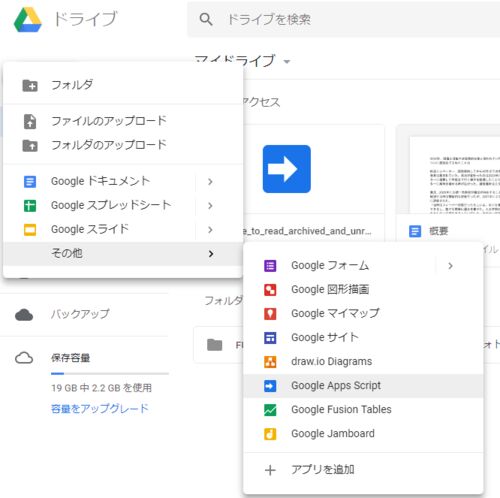
Task: Select Google スライド entry
Action: (123, 229)
